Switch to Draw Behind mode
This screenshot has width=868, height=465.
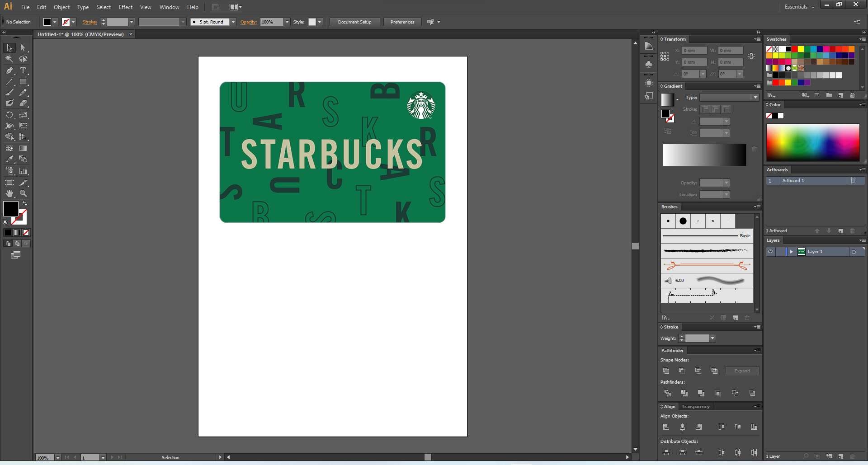(x=17, y=244)
